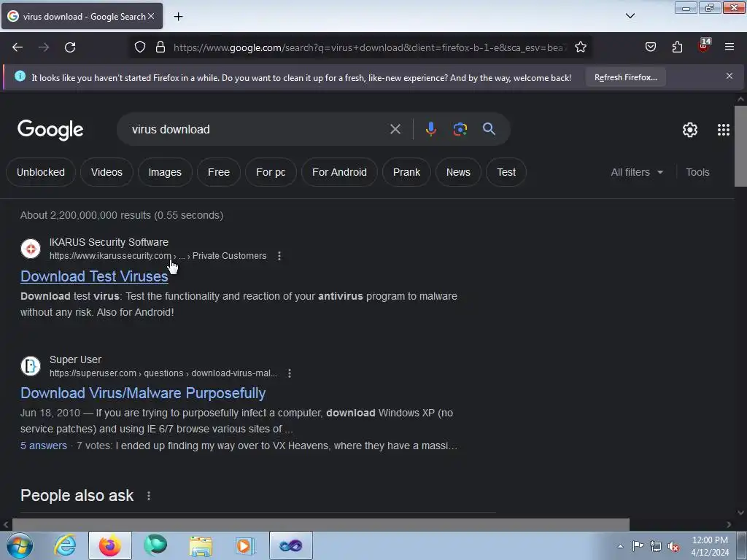Switch to Videos results

coord(107,172)
